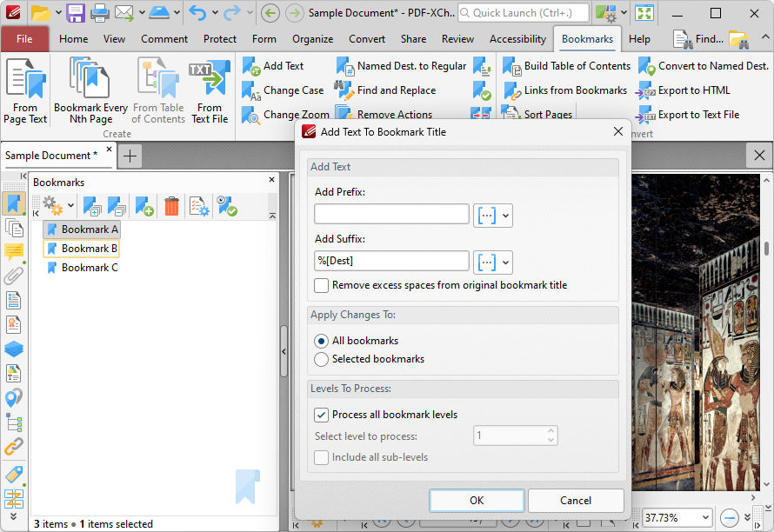Click Convert to Named Dest.
This screenshot has height=532, width=774.
[x=704, y=66]
